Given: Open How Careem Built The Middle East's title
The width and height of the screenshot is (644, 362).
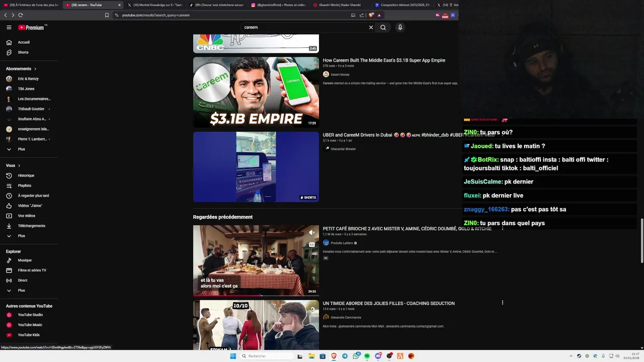Looking at the screenshot, I should (384, 60).
